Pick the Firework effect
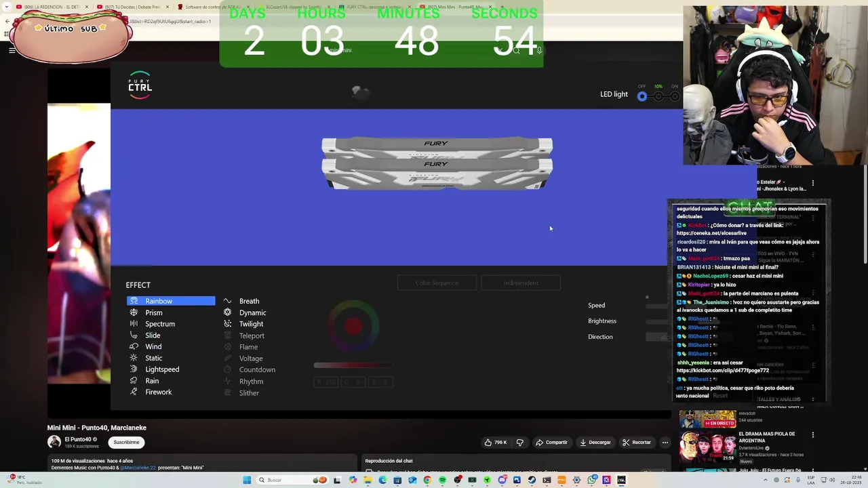Image resolution: width=868 pixels, height=488 pixels. click(x=158, y=392)
